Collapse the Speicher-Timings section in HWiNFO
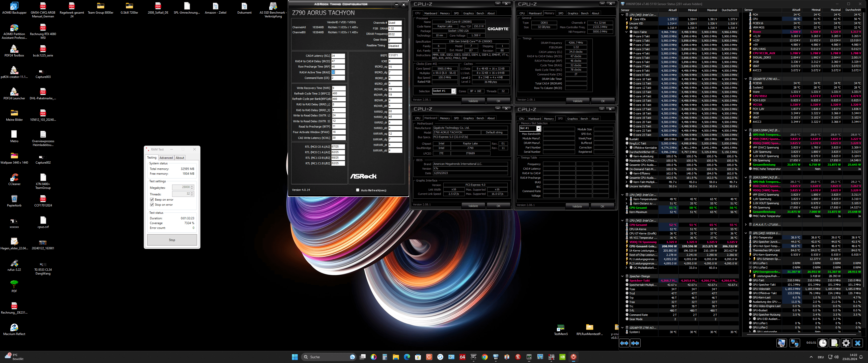The width and height of the screenshot is (868, 363). pos(622,276)
